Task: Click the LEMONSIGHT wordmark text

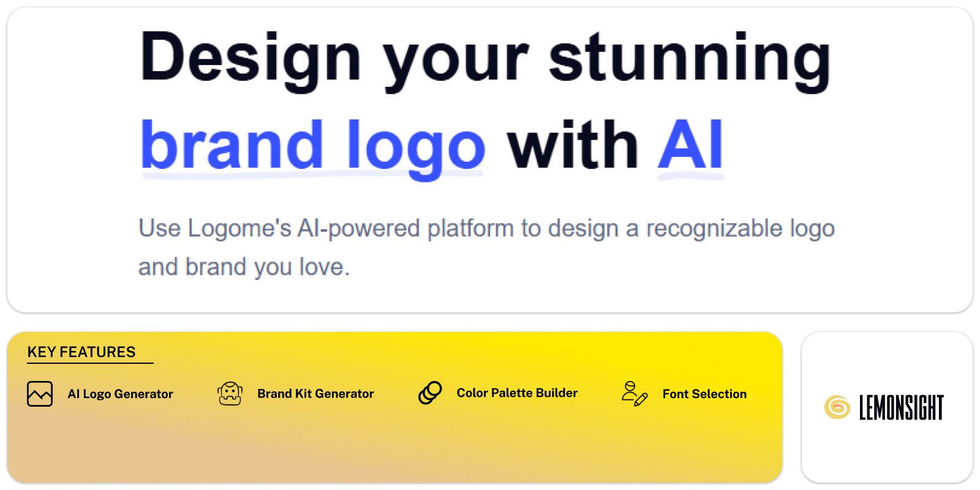Action: (901, 408)
